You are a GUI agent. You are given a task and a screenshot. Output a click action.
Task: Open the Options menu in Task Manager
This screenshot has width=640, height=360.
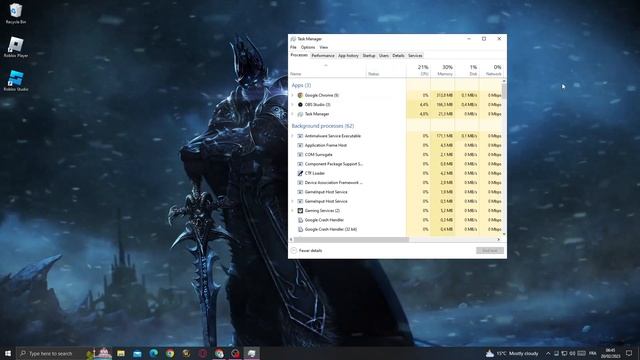308,47
